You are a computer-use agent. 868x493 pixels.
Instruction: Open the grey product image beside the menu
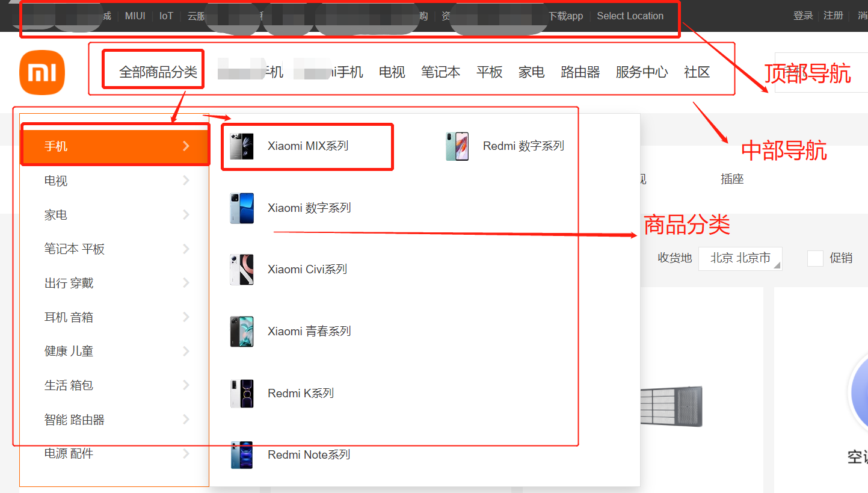(x=671, y=407)
